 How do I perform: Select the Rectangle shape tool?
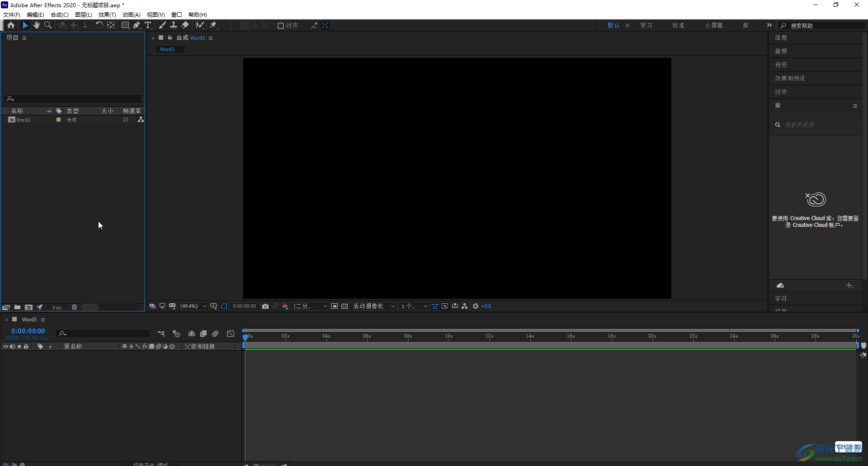125,25
